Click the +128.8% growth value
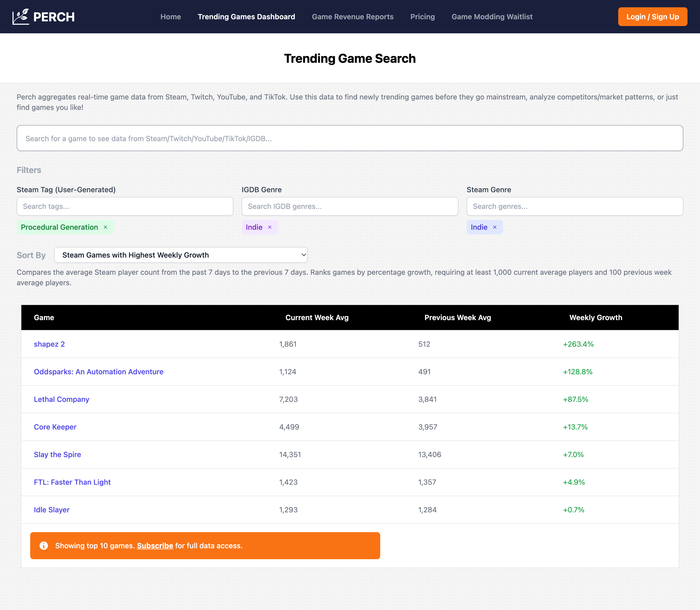Image resolution: width=700 pixels, height=610 pixels. point(578,372)
